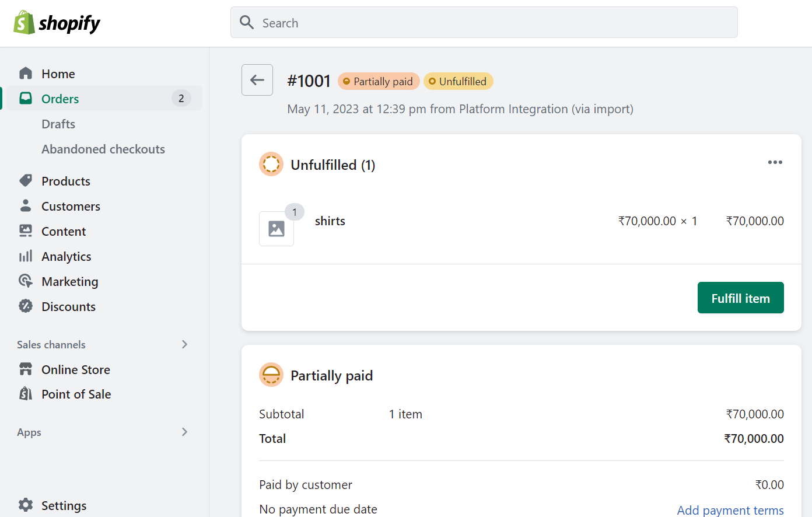Click the Online Store icon

click(x=26, y=369)
